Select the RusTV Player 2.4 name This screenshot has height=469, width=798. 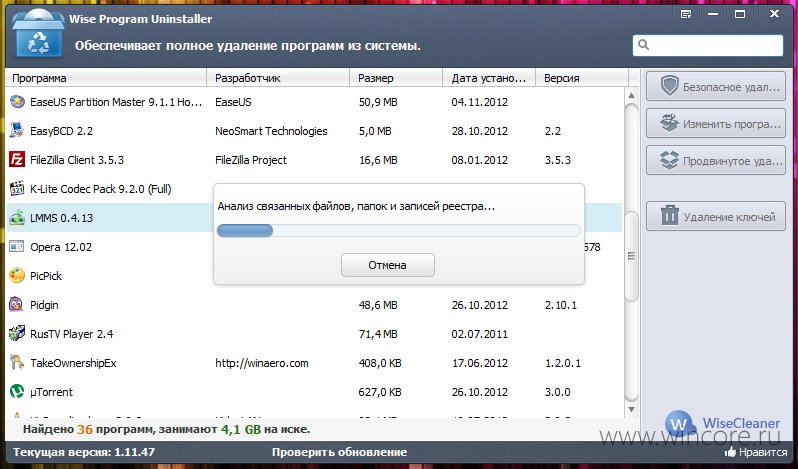72,334
